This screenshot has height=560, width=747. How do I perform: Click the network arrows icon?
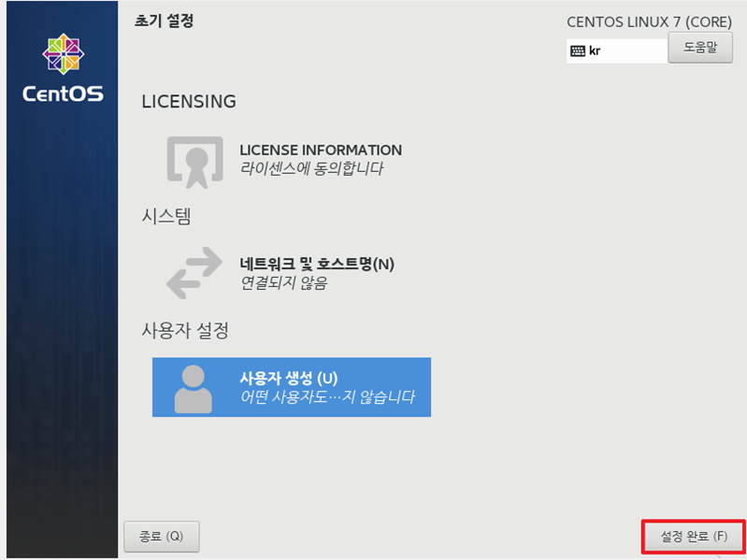pos(194,273)
